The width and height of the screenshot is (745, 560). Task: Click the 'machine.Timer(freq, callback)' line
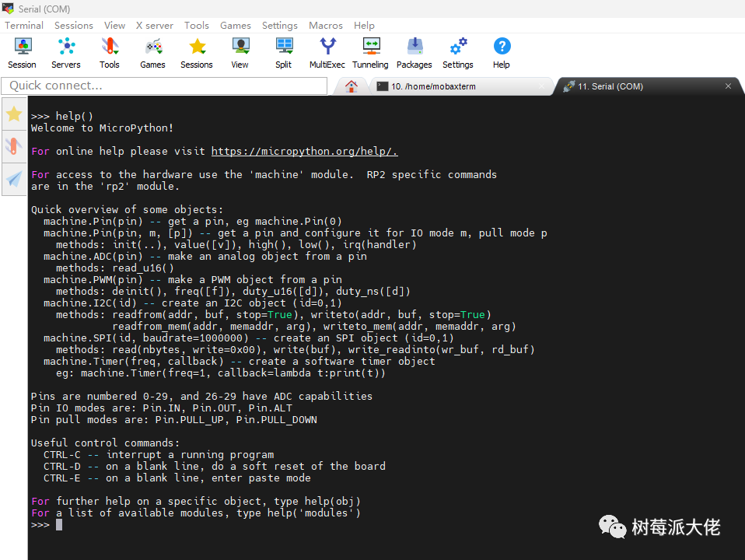click(239, 362)
